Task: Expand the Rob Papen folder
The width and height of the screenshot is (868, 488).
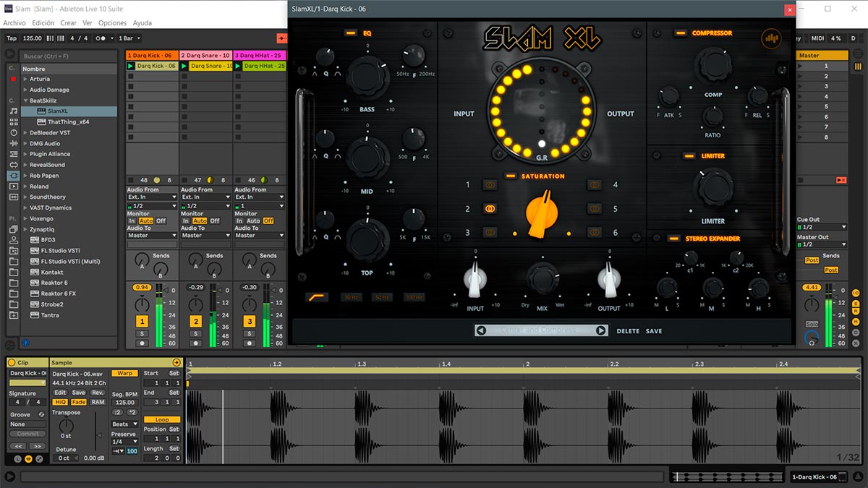Action: coord(24,176)
